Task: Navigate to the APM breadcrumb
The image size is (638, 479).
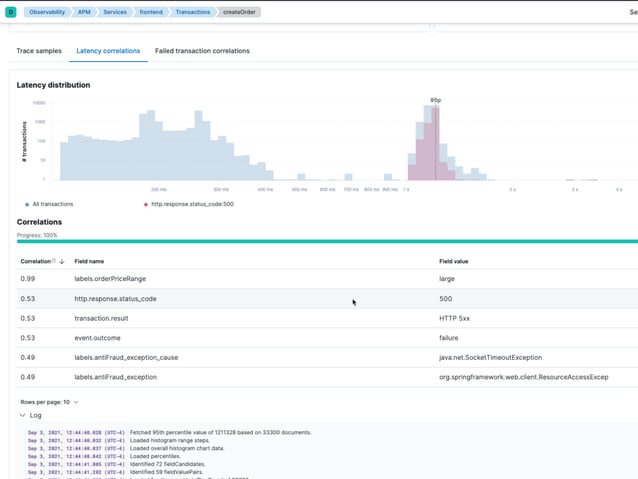Action: [83, 12]
